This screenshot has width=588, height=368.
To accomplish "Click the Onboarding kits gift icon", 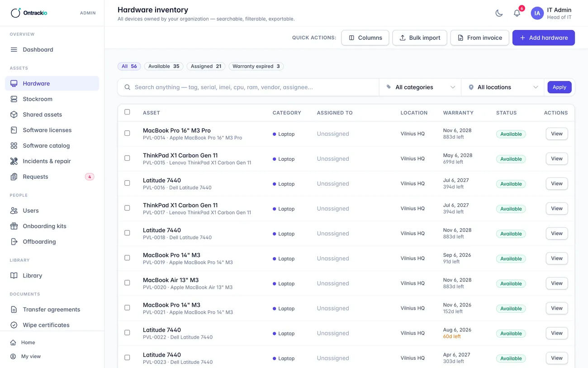I will (14, 226).
